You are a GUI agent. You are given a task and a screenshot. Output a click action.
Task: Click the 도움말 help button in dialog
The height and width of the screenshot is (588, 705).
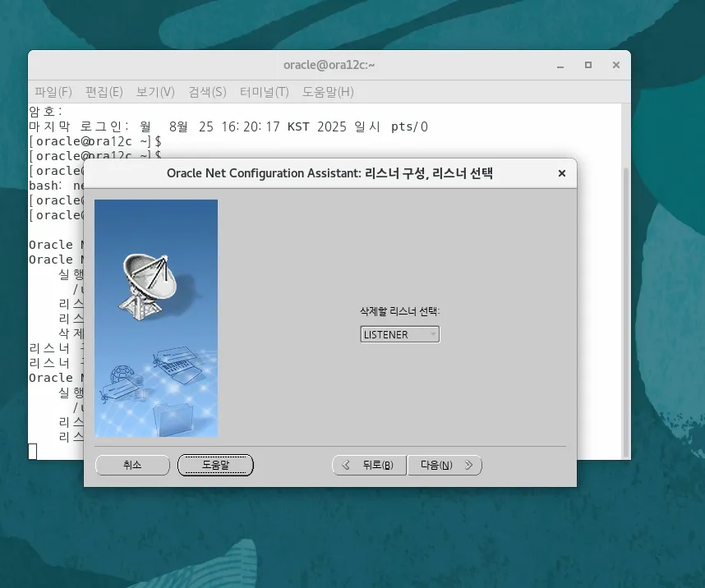[215, 465]
